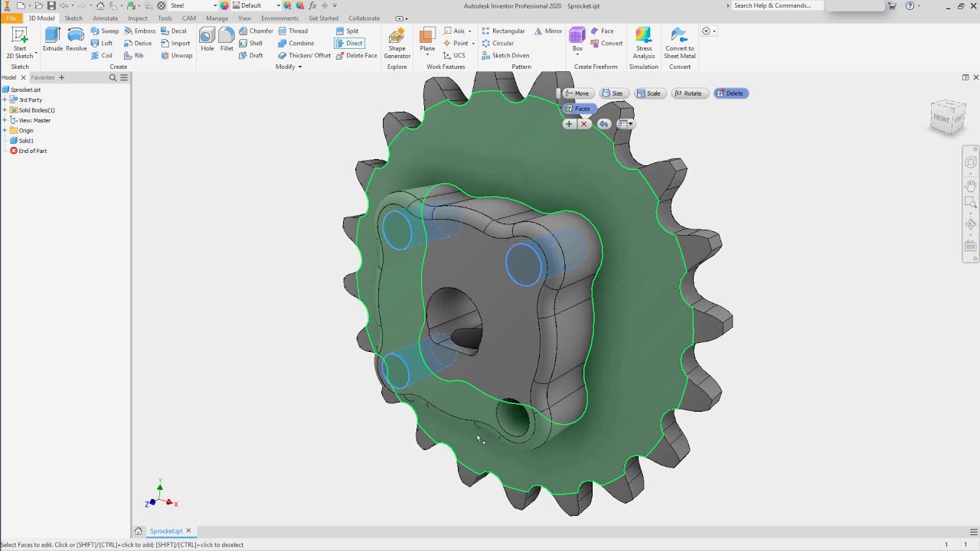This screenshot has width=980, height=551.
Task: Choose the Loft feature
Action: (x=102, y=44)
